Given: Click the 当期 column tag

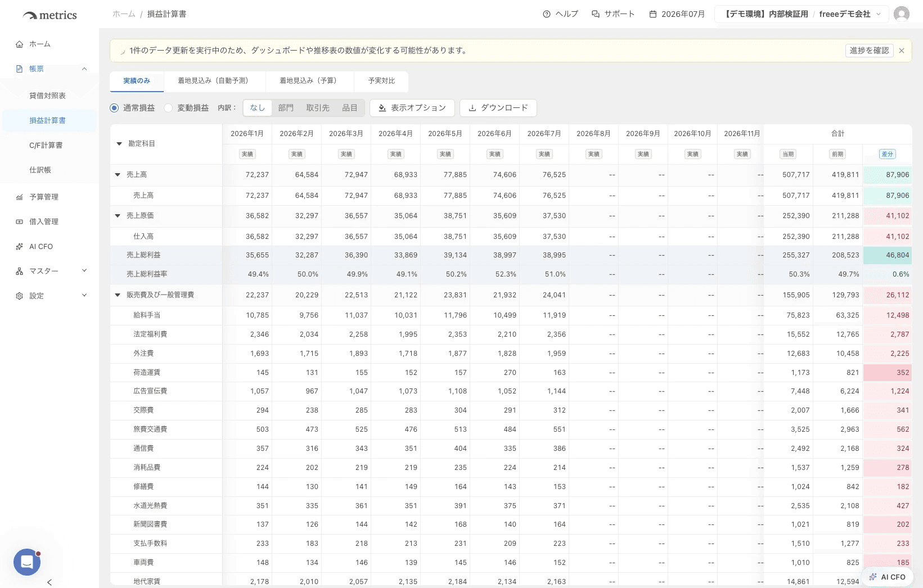Looking at the screenshot, I should 789,154.
